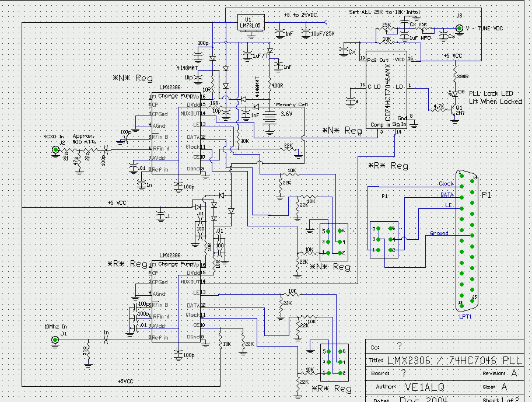Viewport: 532px width, 402px height.
Task: Click the CD74HCT7046AMX chip body
Action: point(386,90)
